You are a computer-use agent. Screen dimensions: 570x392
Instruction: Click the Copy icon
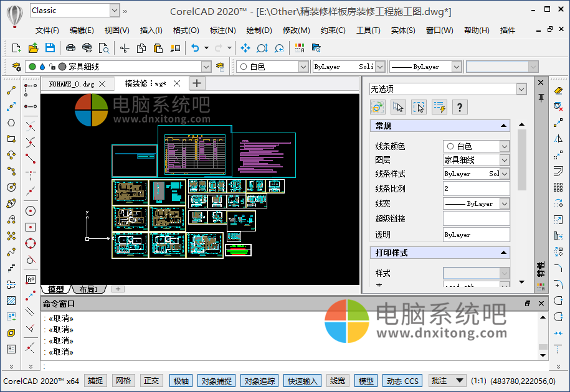141,48
